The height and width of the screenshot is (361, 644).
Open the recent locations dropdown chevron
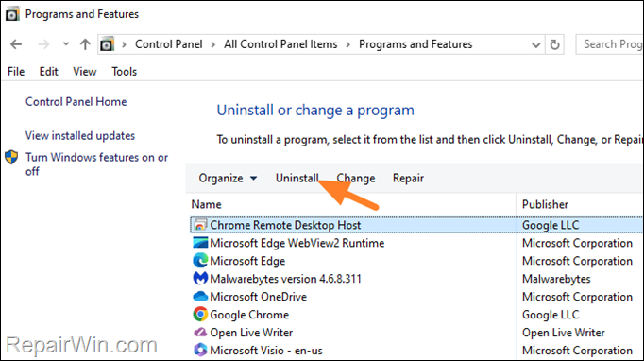coord(66,44)
